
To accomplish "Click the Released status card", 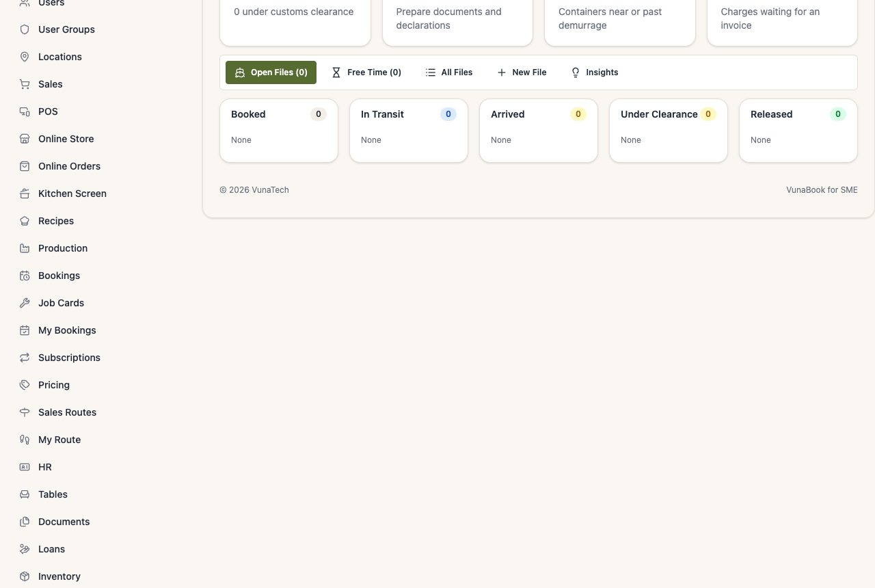I will pos(798,131).
